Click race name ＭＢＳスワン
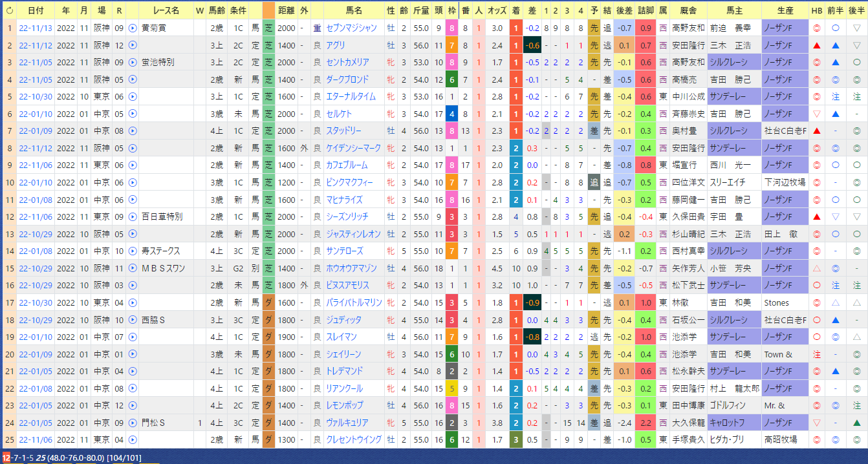This screenshot has width=868, height=464. click(162, 268)
